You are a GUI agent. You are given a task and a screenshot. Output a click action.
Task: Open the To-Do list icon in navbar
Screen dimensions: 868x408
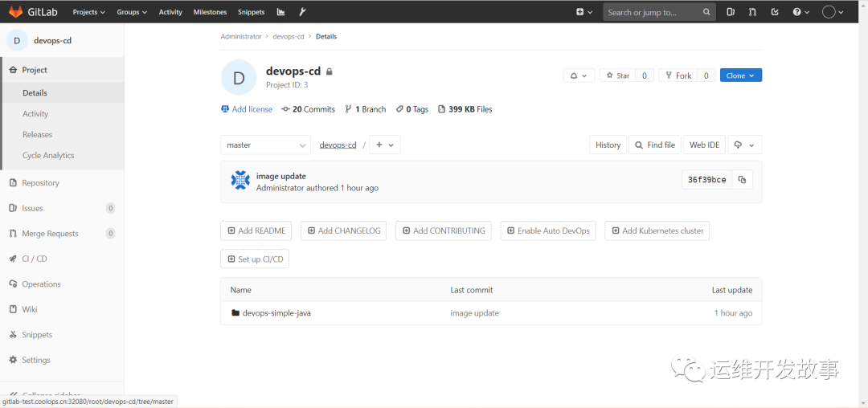click(x=775, y=11)
